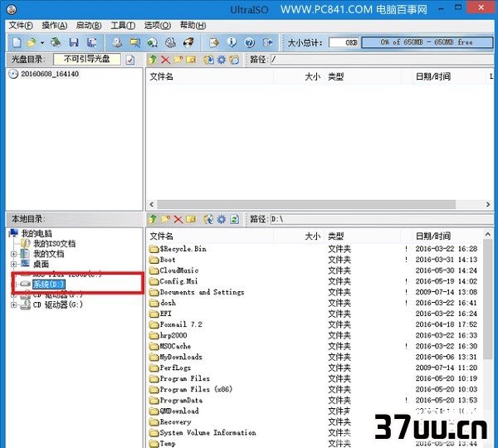Click up arrow of local file list scrollbar
This screenshot has width=498, height=448.
(x=488, y=235)
